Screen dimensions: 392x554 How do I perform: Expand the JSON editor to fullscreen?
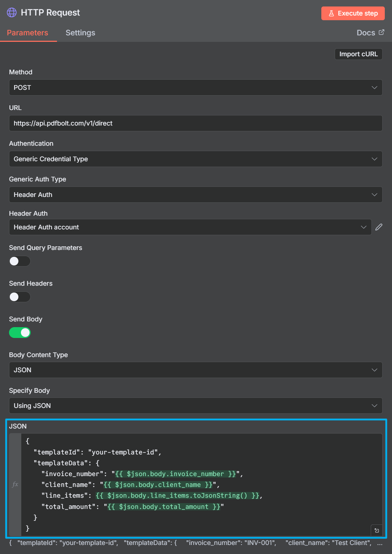376,531
